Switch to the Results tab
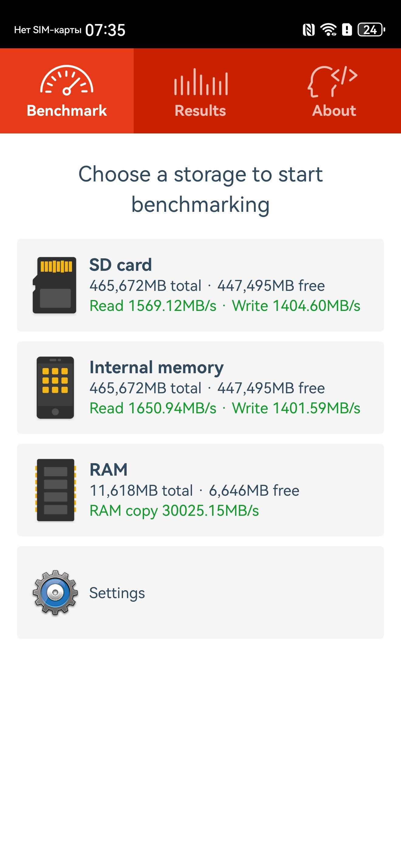 pos(200,111)
